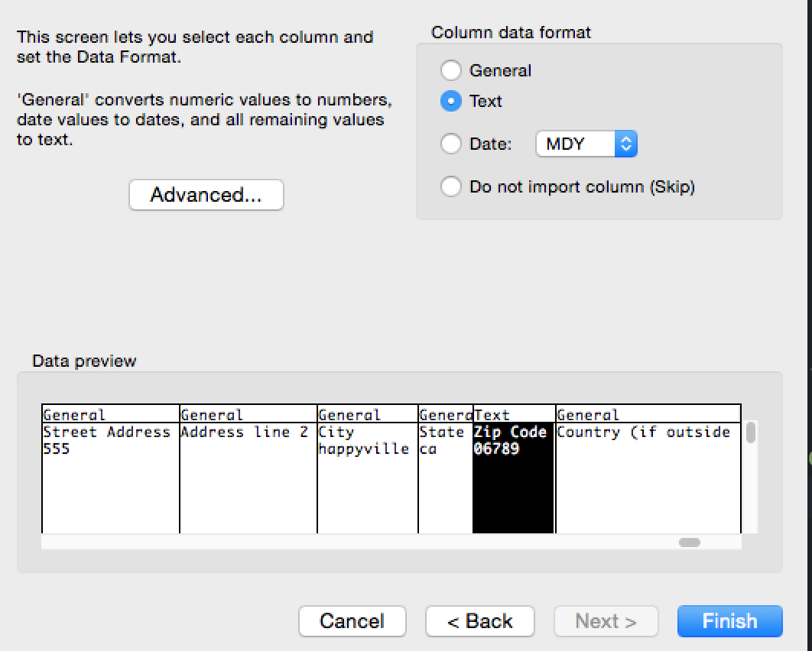Viewport: 812px width, 651px height.
Task: Click the General header above Street Address
Action: pyautogui.click(x=110, y=414)
